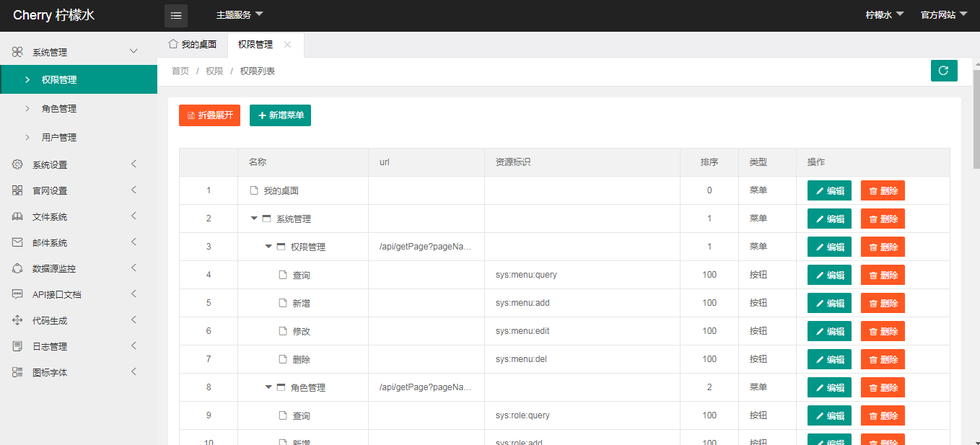The height and width of the screenshot is (445, 980).
Task: Click the 新增菜单 button
Action: pyautogui.click(x=280, y=115)
